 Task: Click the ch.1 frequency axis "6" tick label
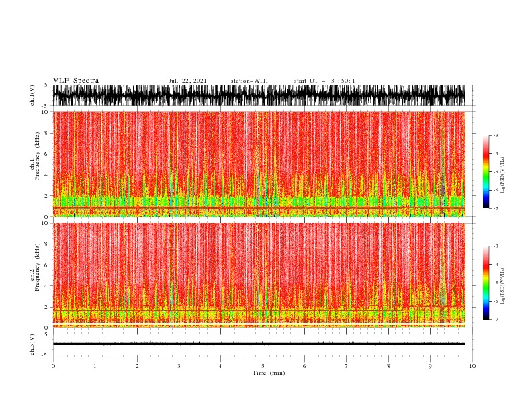(47, 154)
